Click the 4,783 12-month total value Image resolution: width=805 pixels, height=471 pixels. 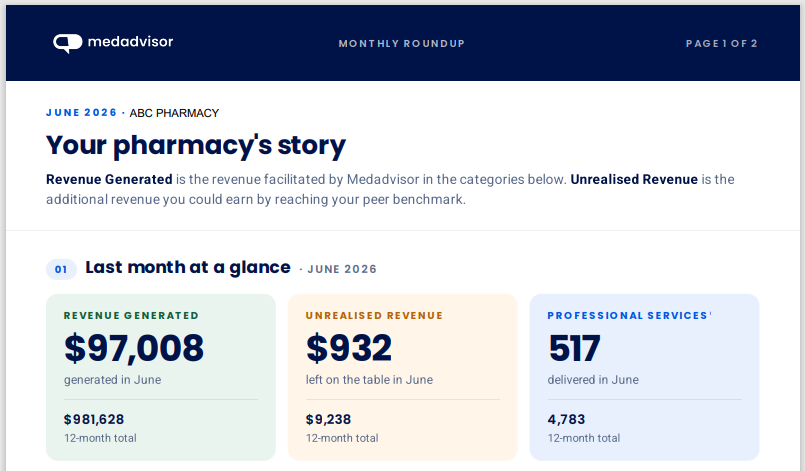(x=566, y=419)
